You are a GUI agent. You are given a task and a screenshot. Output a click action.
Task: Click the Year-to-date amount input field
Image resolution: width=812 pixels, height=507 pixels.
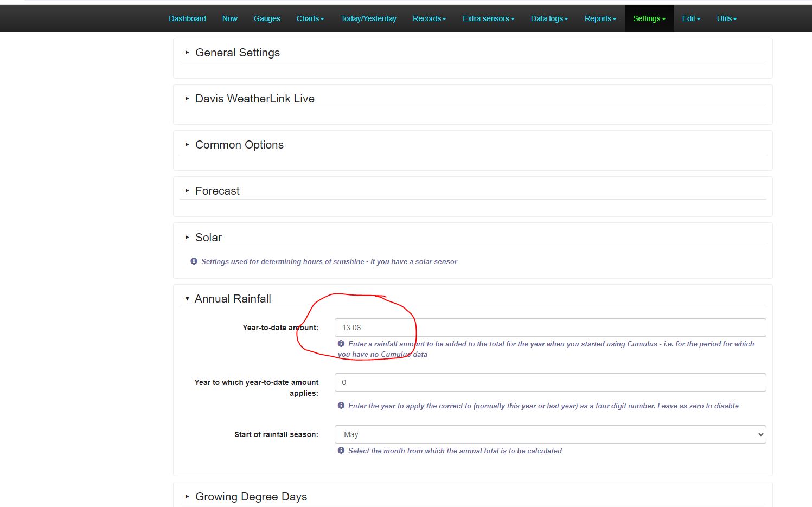550,328
